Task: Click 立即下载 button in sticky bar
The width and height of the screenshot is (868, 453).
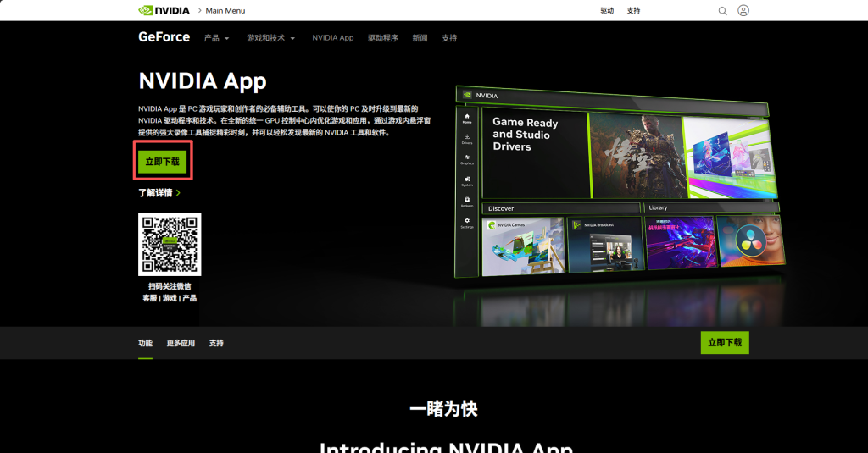Action: (725, 343)
